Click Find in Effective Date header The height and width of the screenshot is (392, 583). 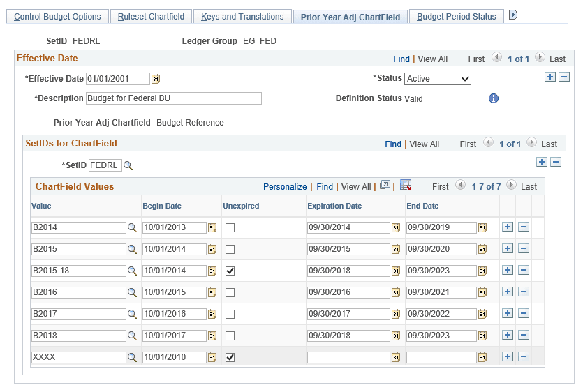click(401, 59)
